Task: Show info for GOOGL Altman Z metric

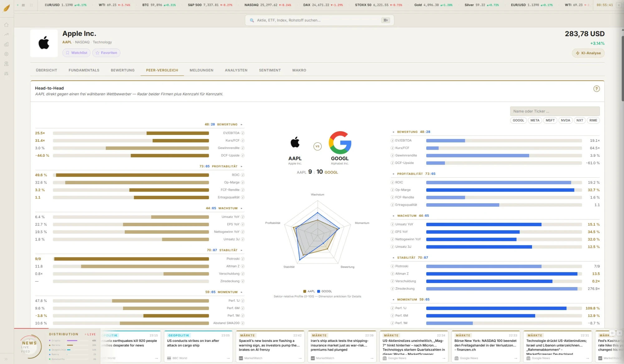Action: 392,274
